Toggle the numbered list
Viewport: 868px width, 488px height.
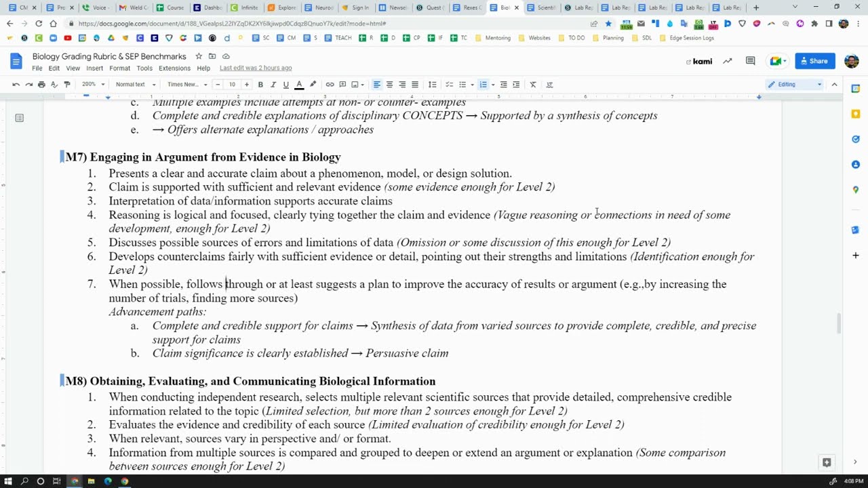(x=483, y=85)
